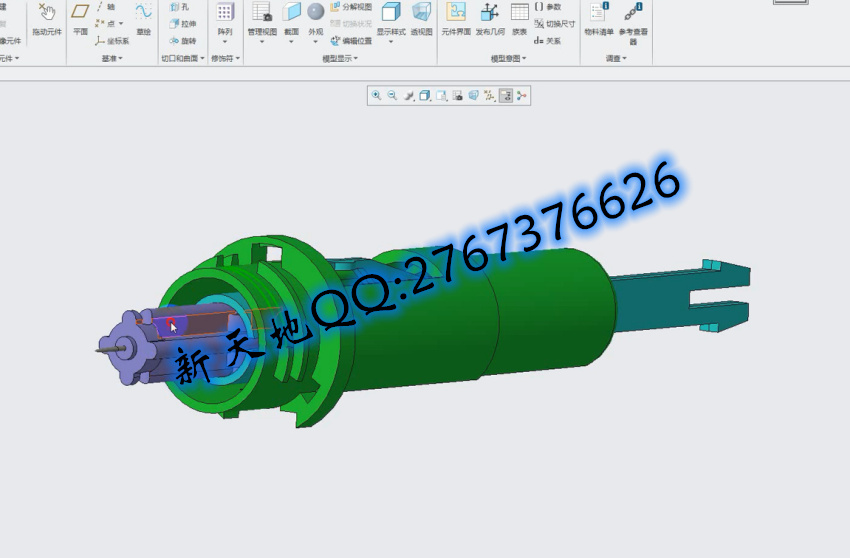Click the zoom in magnifier icon
The width and height of the screenshot is (850, 558).
click(x=377, y=96)
